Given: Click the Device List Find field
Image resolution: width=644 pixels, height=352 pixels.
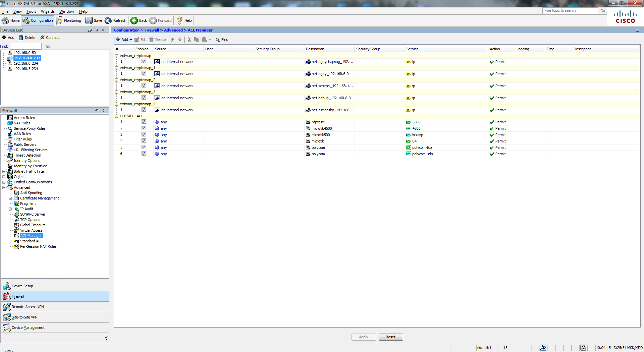Looking at the screenshot, I should pos(26,46).
